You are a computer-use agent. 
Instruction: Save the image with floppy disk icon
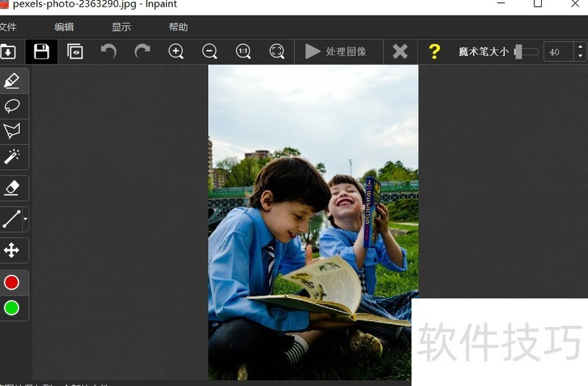41,51
